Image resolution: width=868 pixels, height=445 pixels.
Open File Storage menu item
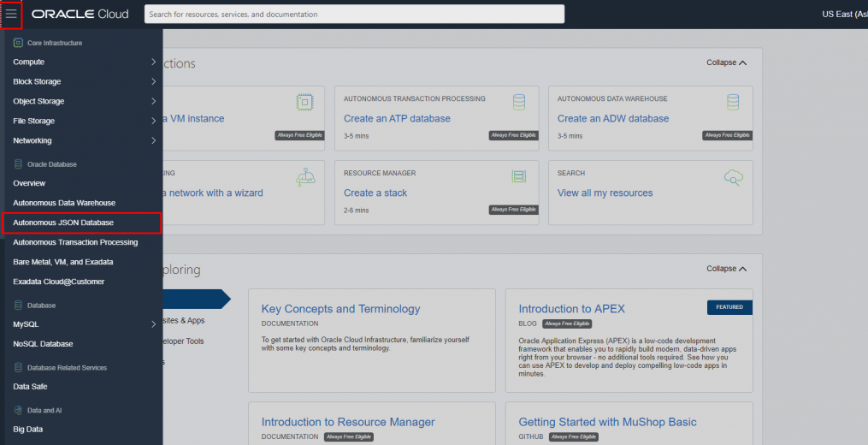click(x=33, y=121)
